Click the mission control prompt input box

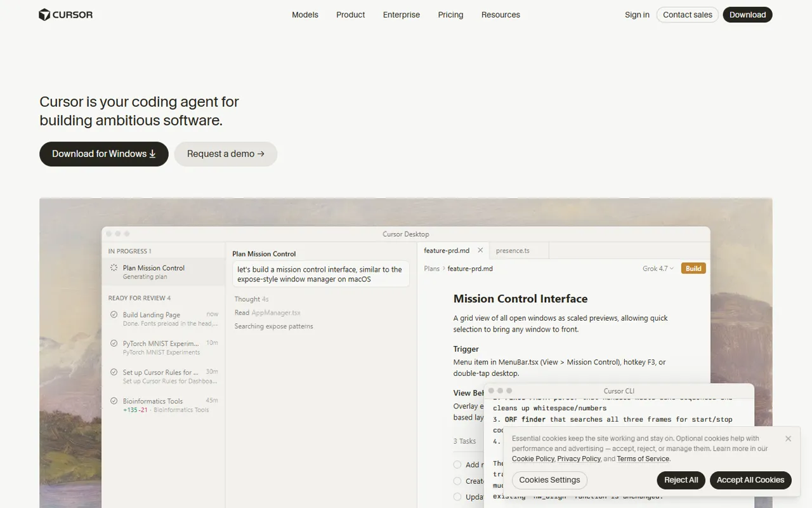click(321, 274)
